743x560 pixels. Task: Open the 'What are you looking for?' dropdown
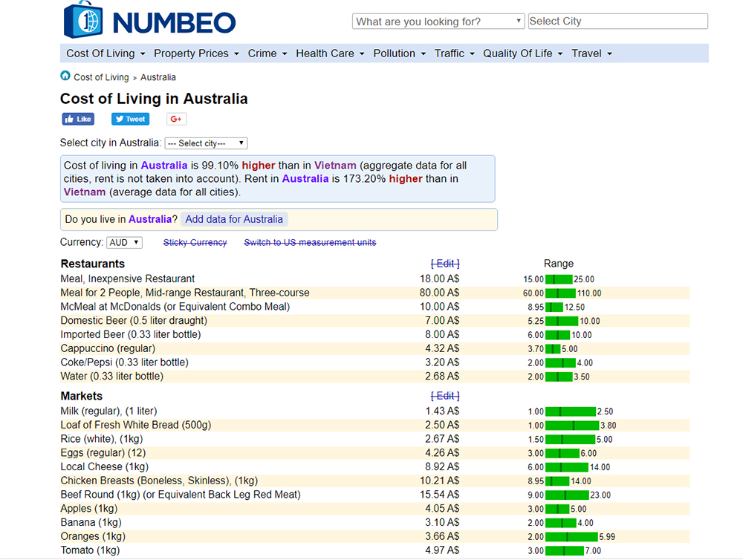[x=438, y=22]
